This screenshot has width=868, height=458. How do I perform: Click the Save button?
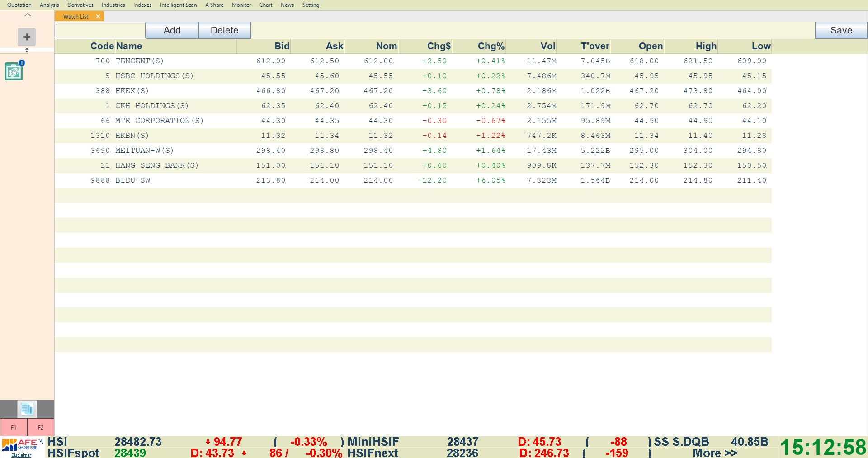click(841, 30)
